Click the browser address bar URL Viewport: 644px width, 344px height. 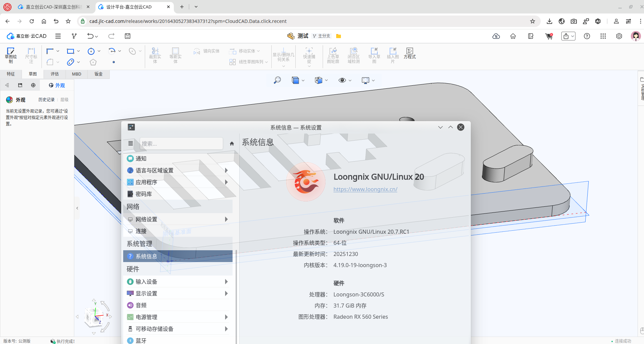coord(188,21)
